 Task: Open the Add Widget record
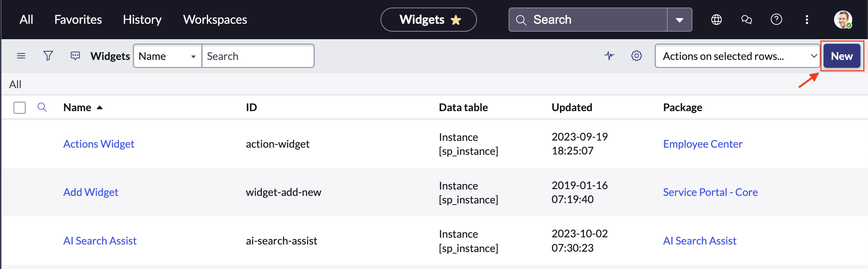[x=91, y=192]
